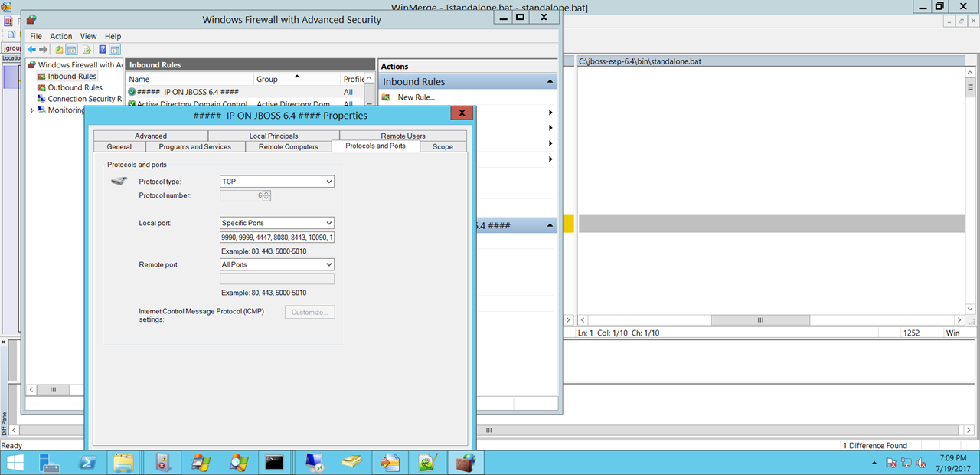Select Connection Security Rules in the tree
980x475 pixels.
click(x=84, y=99)
